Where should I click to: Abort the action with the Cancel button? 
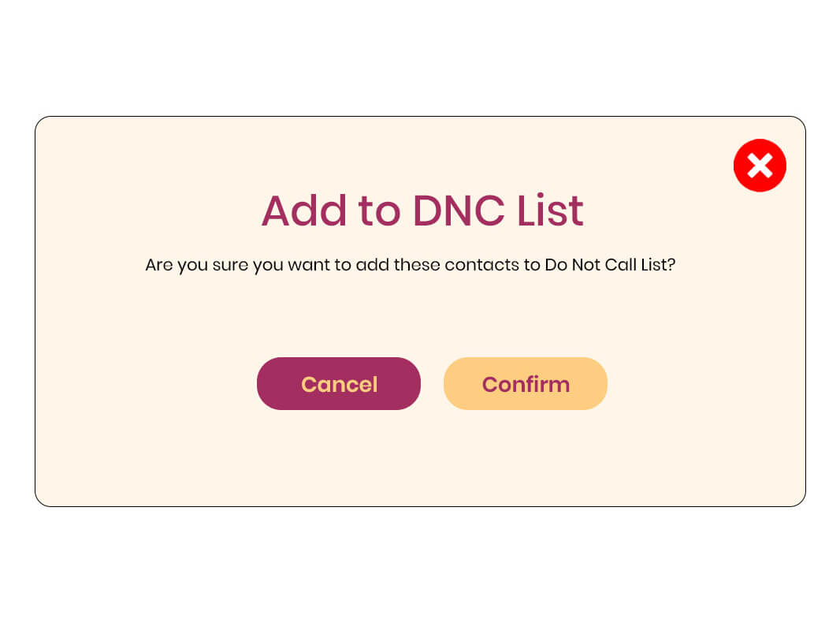pos(338,384)
